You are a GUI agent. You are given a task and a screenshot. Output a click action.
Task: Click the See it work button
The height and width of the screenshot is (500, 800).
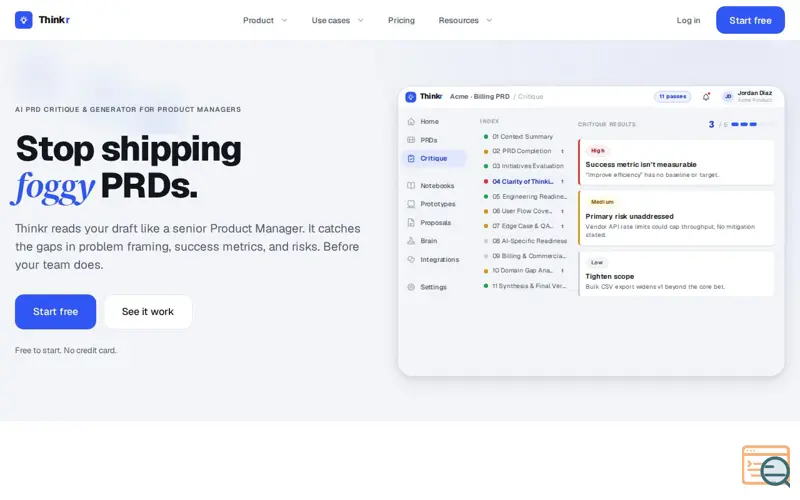[x=148, y=311]
